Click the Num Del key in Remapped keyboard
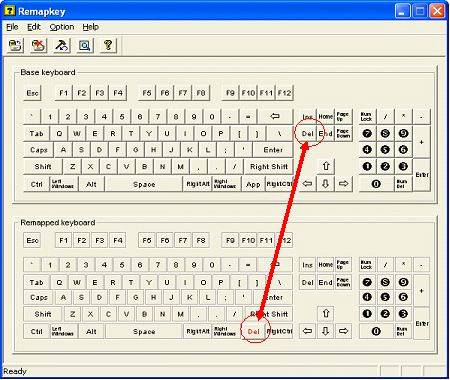 click(x=403, y=331)
